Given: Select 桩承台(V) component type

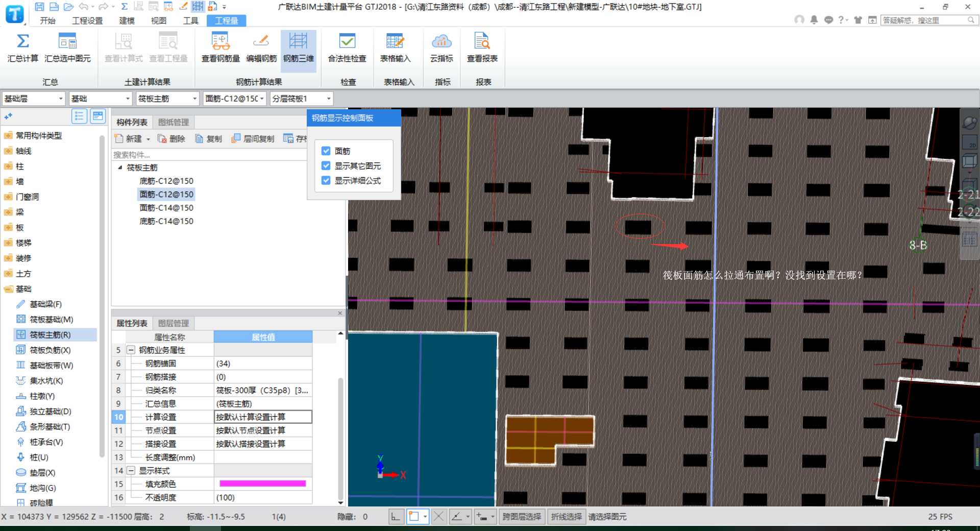Looking at the screenshot, I should pos(46,442).
